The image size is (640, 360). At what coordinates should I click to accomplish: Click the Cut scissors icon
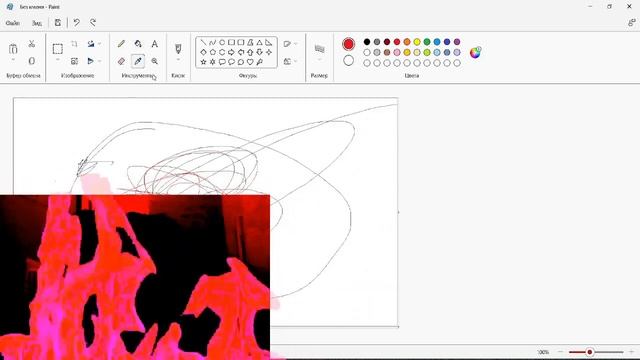[31, 44]
